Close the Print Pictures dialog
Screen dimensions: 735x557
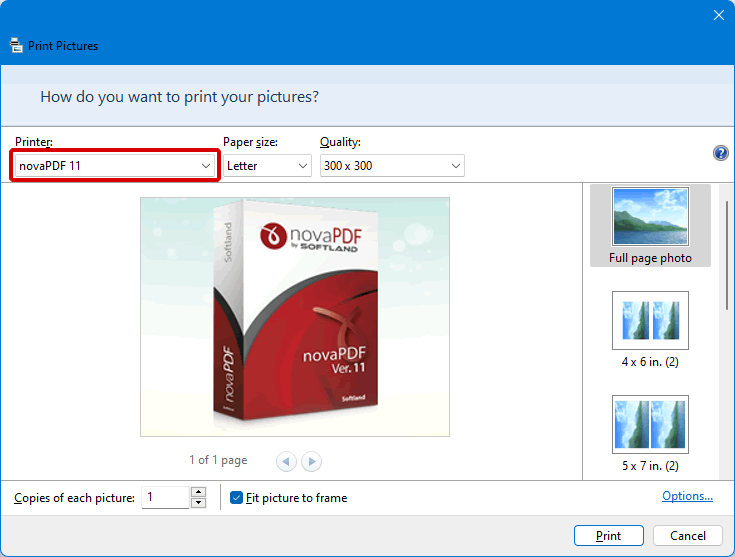719,15
